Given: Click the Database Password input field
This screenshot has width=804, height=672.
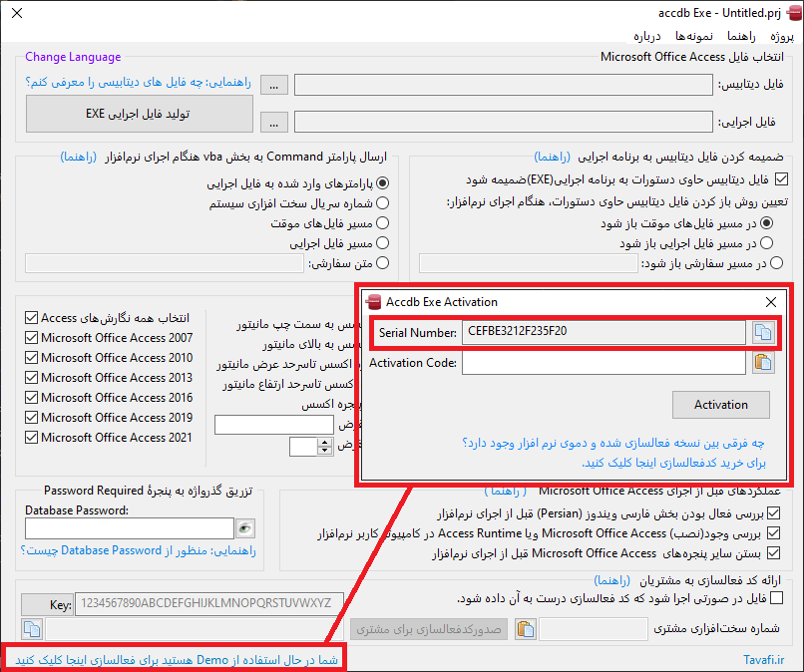Looking at the screenshot, I should (x=130, y=528).
